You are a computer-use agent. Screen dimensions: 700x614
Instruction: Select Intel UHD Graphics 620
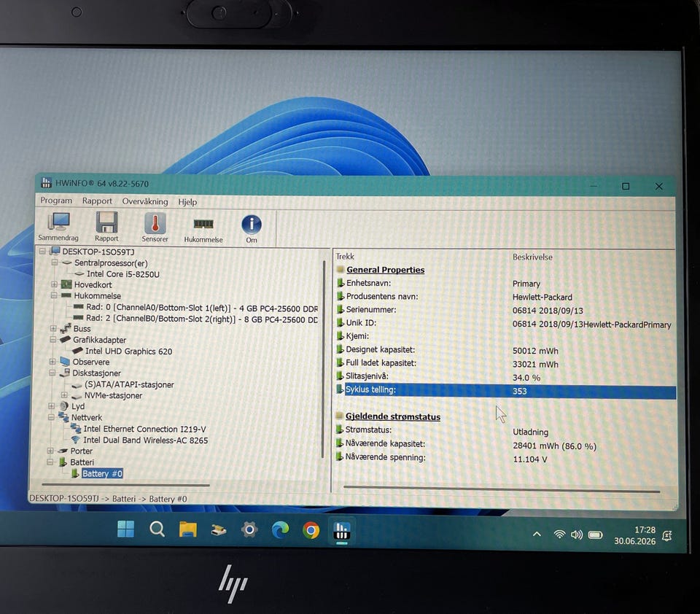(128, 351)
